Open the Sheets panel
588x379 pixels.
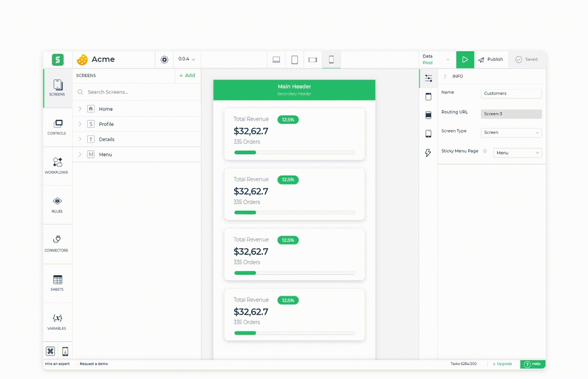click(x=57, y=283)
